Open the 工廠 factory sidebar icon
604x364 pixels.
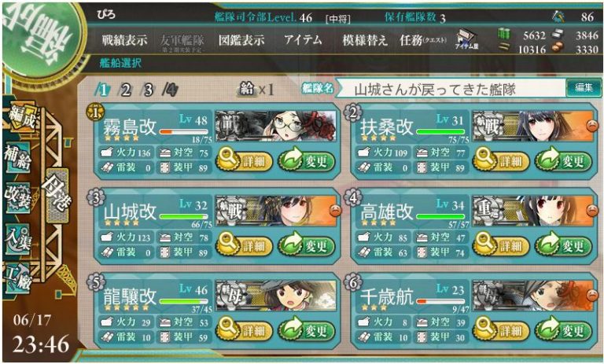point(17,278)
